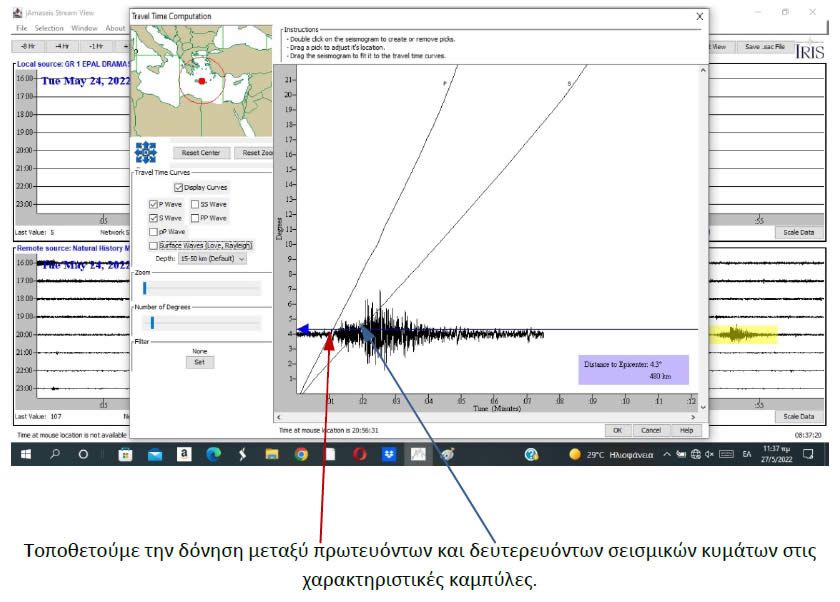Open the Amazon taskbar shortcut
This screenshot has width=840, height=602.
(184, 454)
